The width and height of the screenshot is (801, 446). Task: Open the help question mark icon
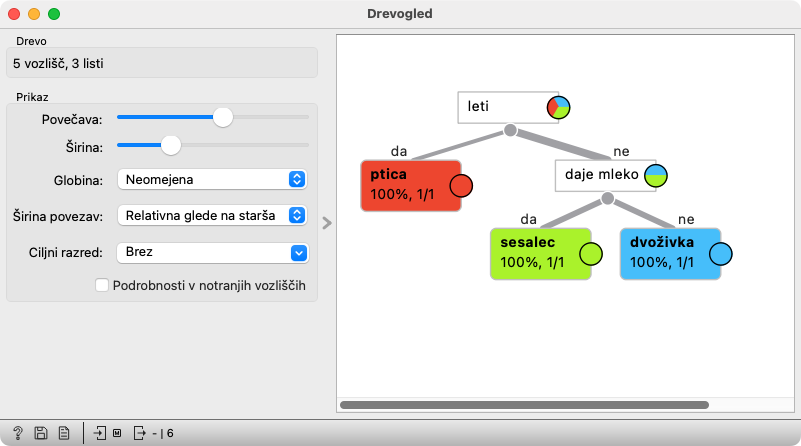(18, 433)
